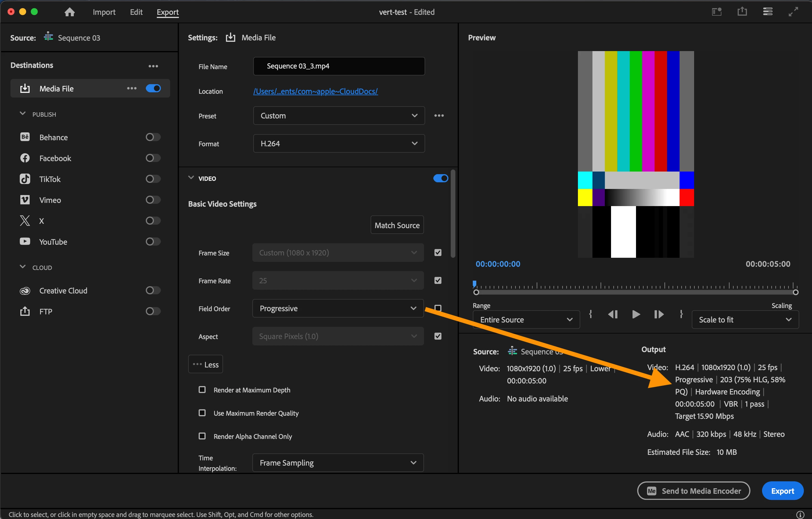The image size is (812, 519).
Task: Click the full-screen arrows icon
Action: tap(793, 12)
